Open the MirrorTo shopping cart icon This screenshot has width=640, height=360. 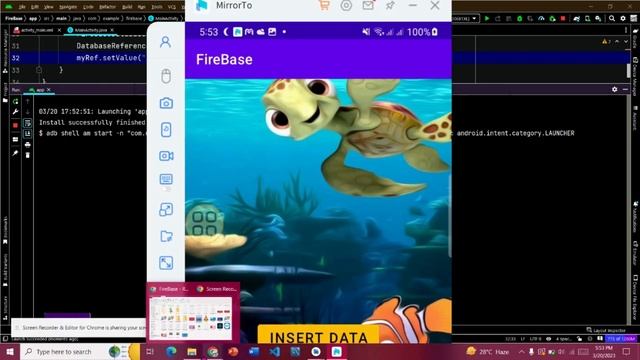click(x=324, y=5)
